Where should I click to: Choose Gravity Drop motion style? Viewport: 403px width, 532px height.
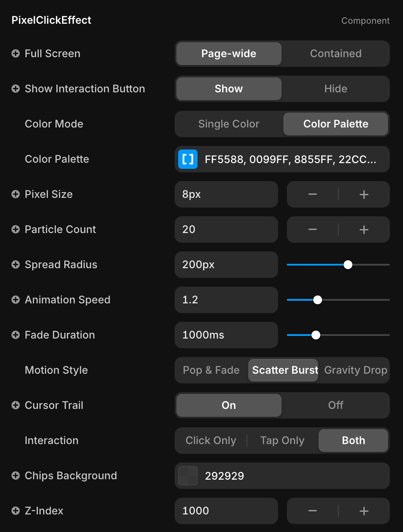click(355, 370)
